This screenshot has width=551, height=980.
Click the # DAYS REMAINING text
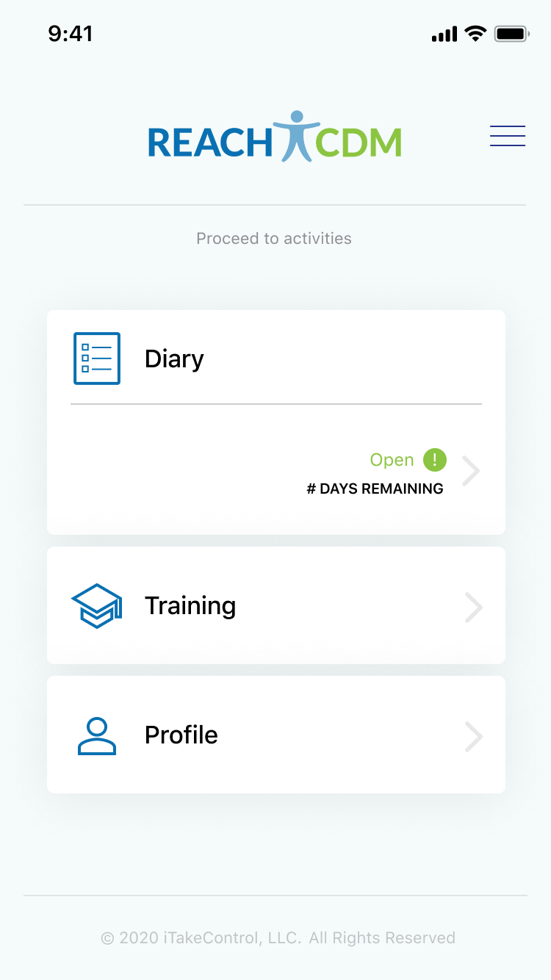pyautogui.click(x=375, y=489)
